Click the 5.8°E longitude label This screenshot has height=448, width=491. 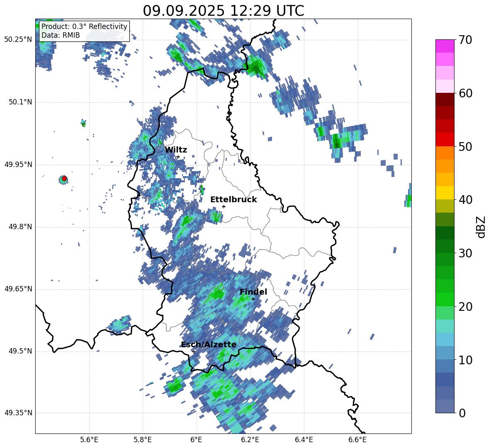coord(143,440)
